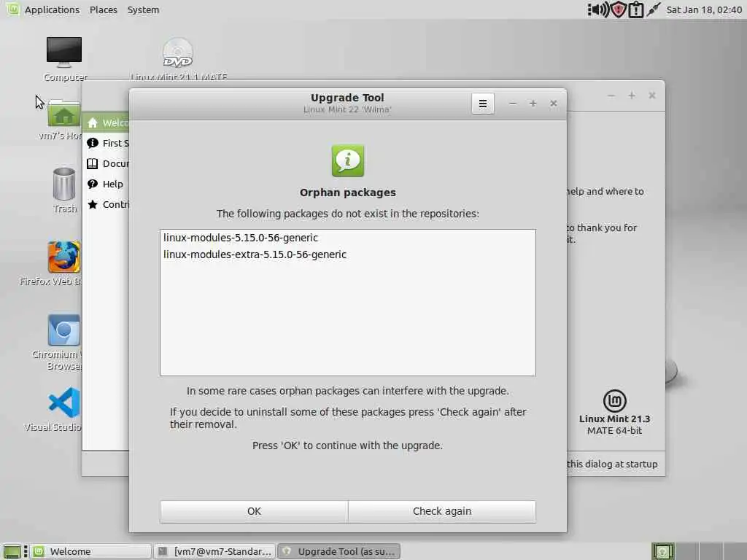This screenshot has width=747, height=560.
Task: Click the red shield update icon
Action: (618, 9)
